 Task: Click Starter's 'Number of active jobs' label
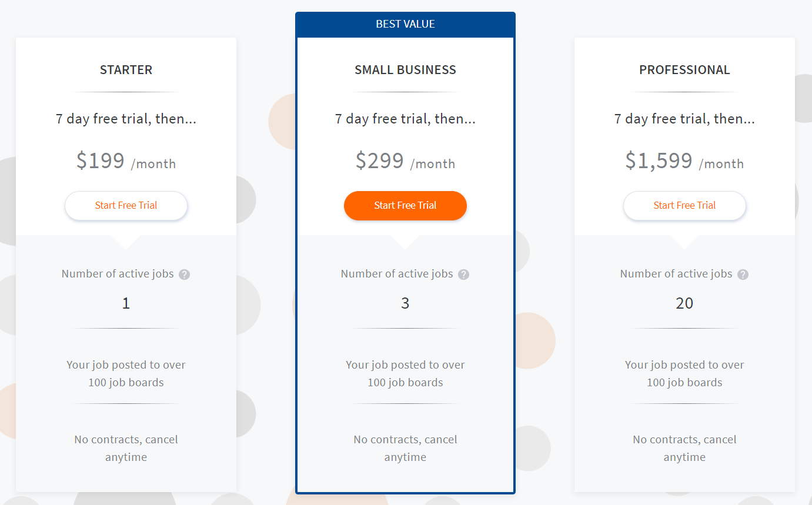coord(118,274)
